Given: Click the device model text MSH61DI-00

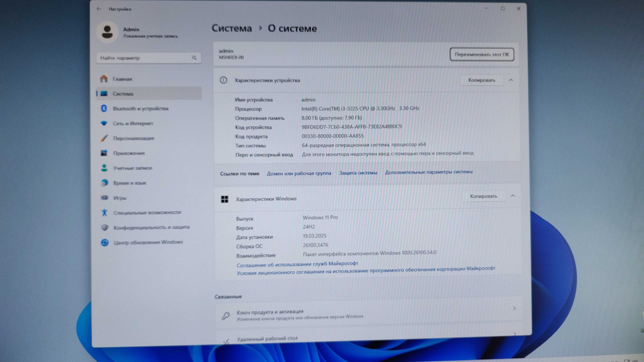Looking at the screenshot, I should click(x=231, y=57).
